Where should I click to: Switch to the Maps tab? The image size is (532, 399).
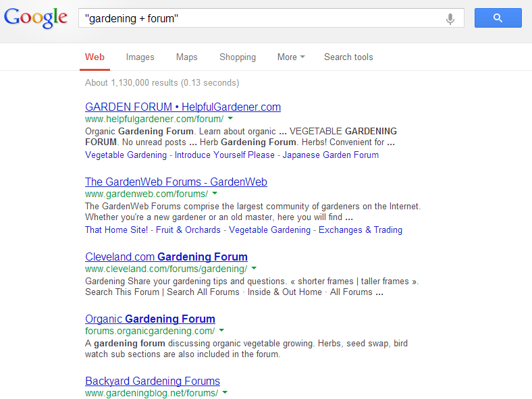point(186,57)
